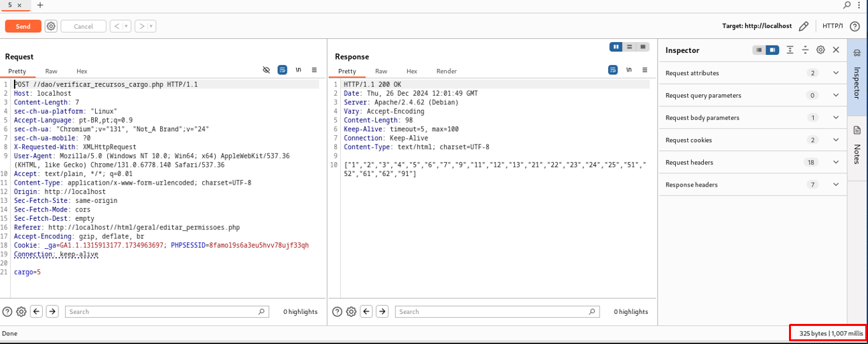Click the Cancel button
This screenshot has height=344, width=868.
(x=83, y=26)
